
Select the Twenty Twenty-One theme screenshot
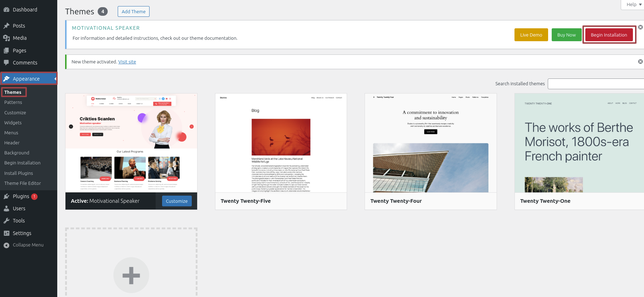point(579,143)
